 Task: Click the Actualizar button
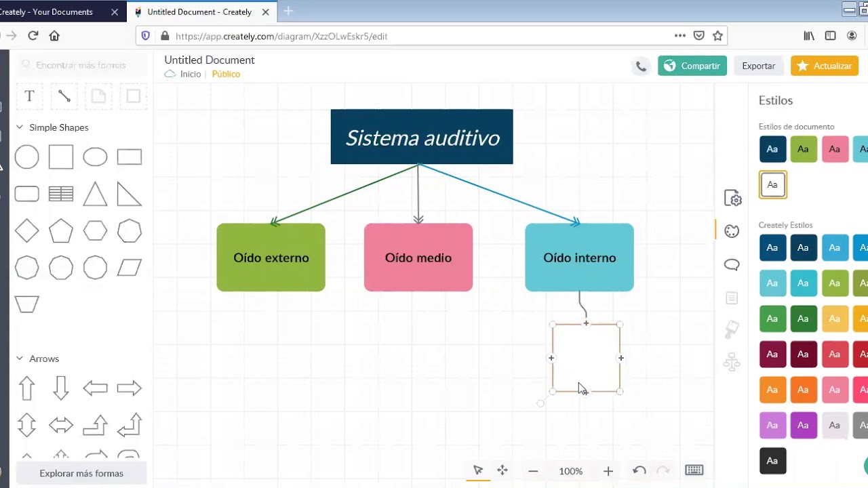point(825,66)
